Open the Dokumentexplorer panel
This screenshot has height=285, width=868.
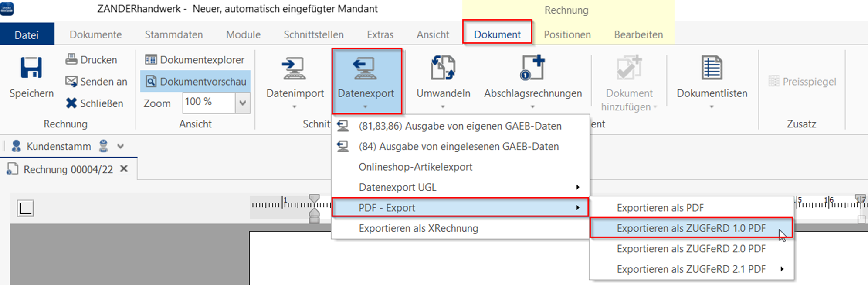(195, 60)
